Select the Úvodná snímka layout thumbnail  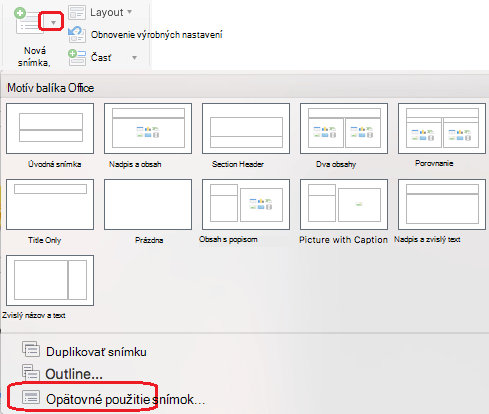(50, 128)
